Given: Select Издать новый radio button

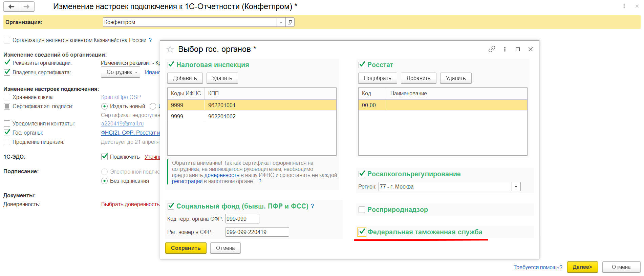Looking at the screenshot, I should (x=105, y=106).
